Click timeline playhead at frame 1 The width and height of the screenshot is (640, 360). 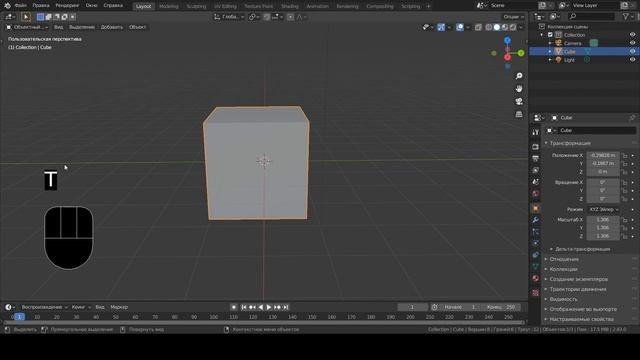coord(19,317)
